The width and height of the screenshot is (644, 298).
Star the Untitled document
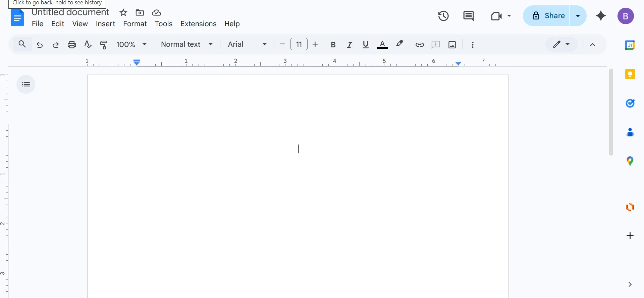pyautogui.click(x=123, y=13)
